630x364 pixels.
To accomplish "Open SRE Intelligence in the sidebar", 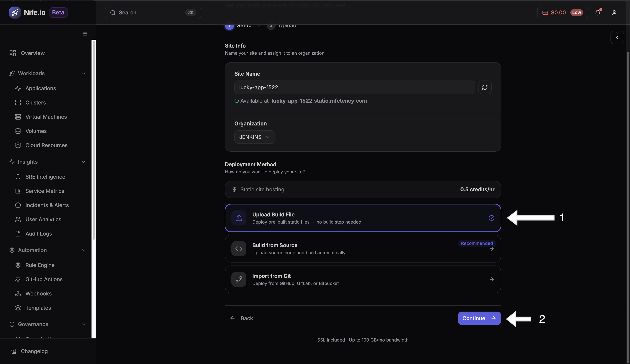I will [x=45, y=177].
